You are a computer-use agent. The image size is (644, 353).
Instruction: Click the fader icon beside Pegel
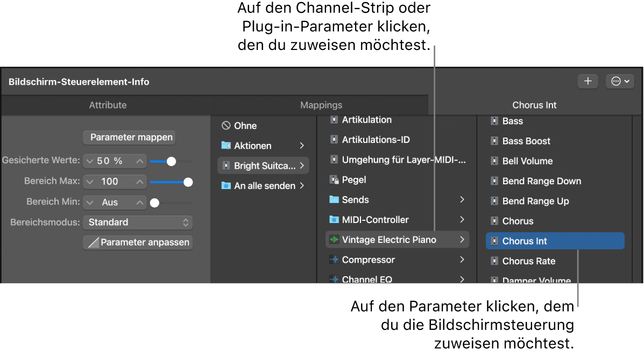tap(334, 179)
